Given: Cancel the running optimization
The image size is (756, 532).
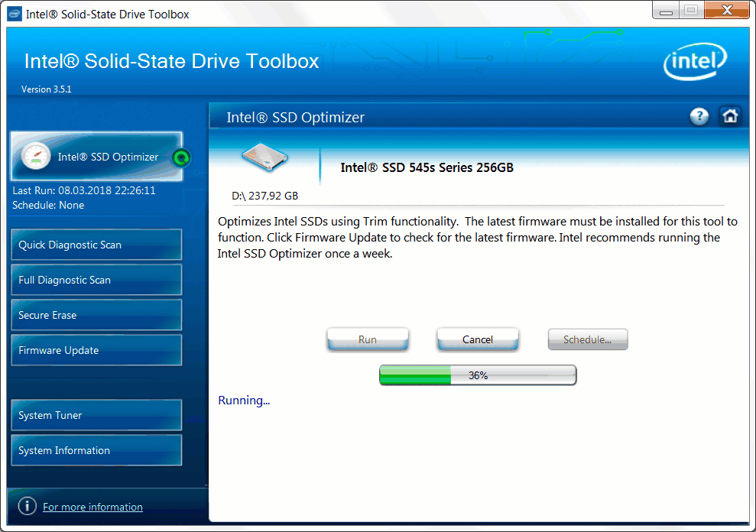Looking at the screenshot, I should tap(477, 339).
